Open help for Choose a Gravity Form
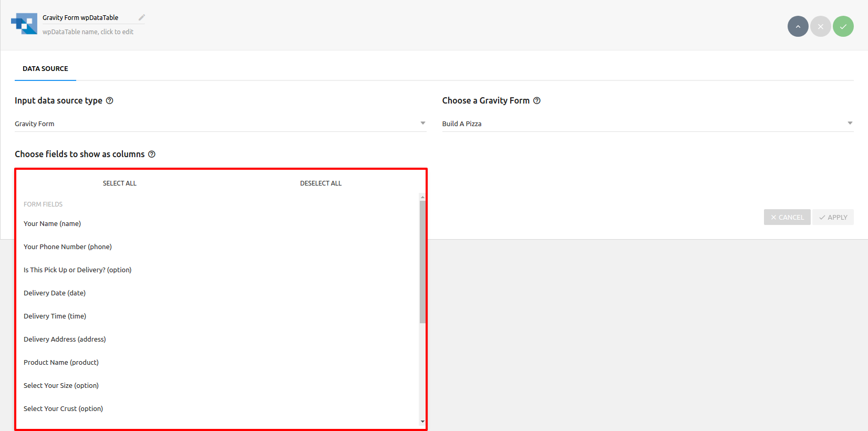This screenshot has height=431, width=868. tap(536, 100)
